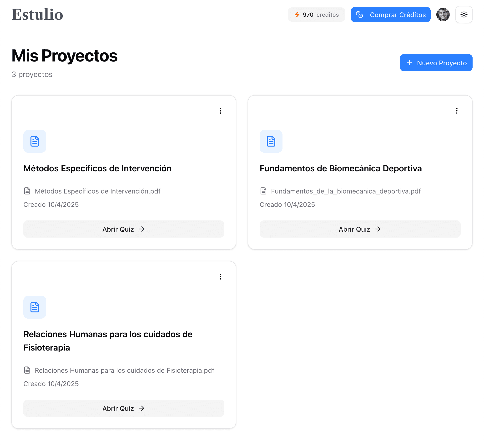Click the lightning bolt credits icon
Viewport: 484px width, 448px height.
[x=297, y=15]
